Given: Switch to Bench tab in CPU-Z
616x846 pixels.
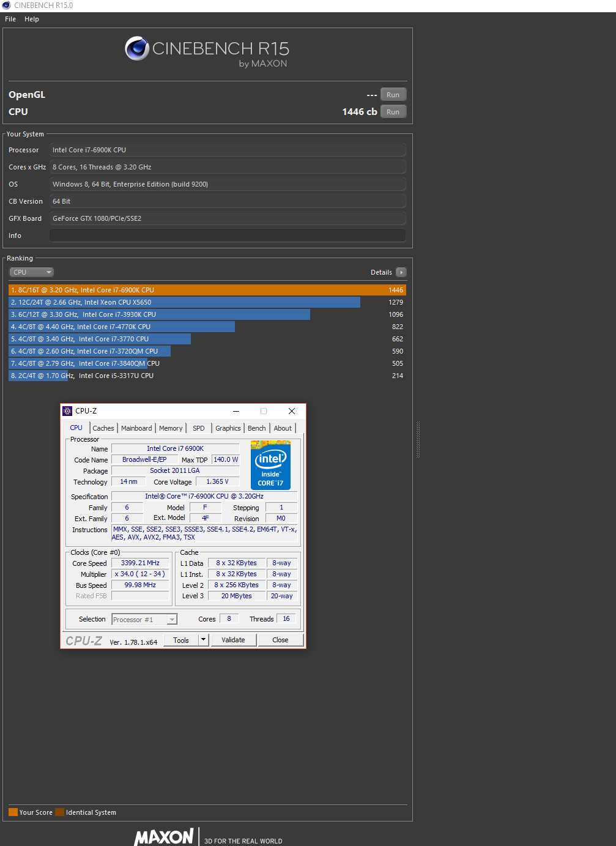Looking at the screenshot, I should pyautogui.click(x=257, y=428).
